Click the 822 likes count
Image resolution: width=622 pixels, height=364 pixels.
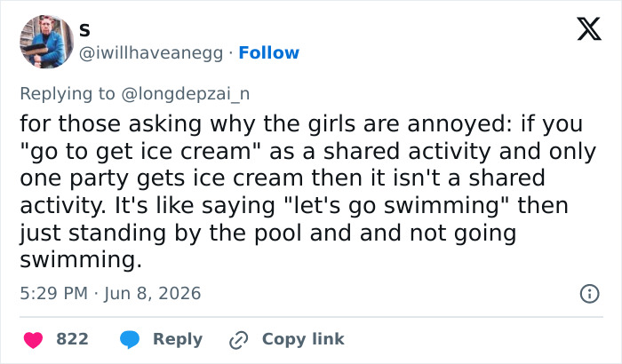(72, 339)
